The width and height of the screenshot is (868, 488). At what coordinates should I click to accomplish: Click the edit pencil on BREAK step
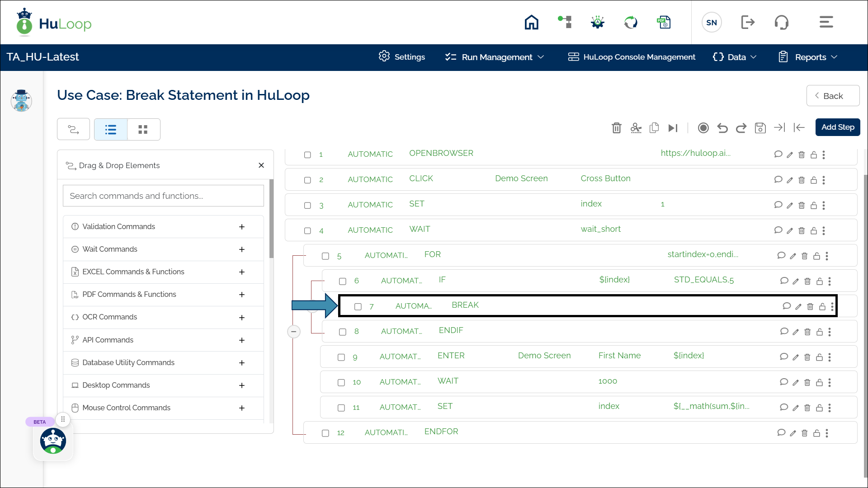[798, 307]
